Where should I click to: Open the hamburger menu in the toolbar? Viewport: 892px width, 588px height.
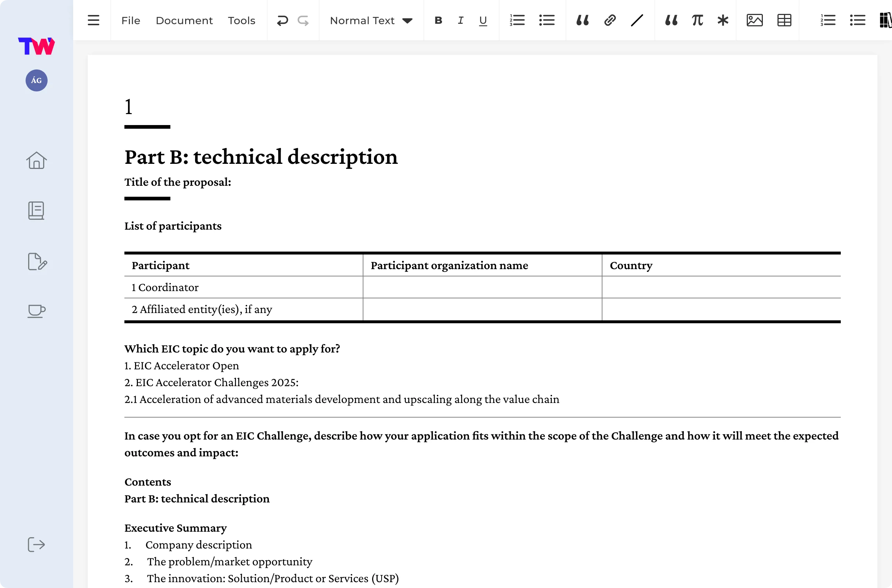pyautogui.click(x=93, y=20)
